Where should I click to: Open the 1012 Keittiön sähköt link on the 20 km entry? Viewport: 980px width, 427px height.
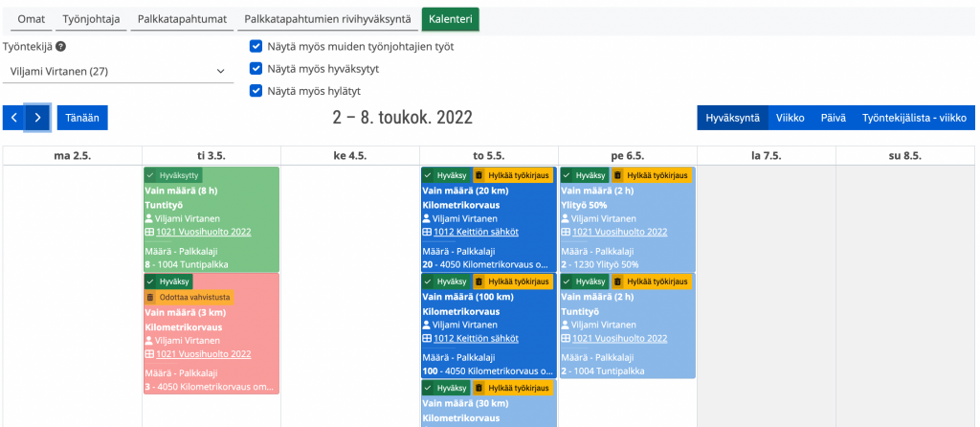[476, 232]
